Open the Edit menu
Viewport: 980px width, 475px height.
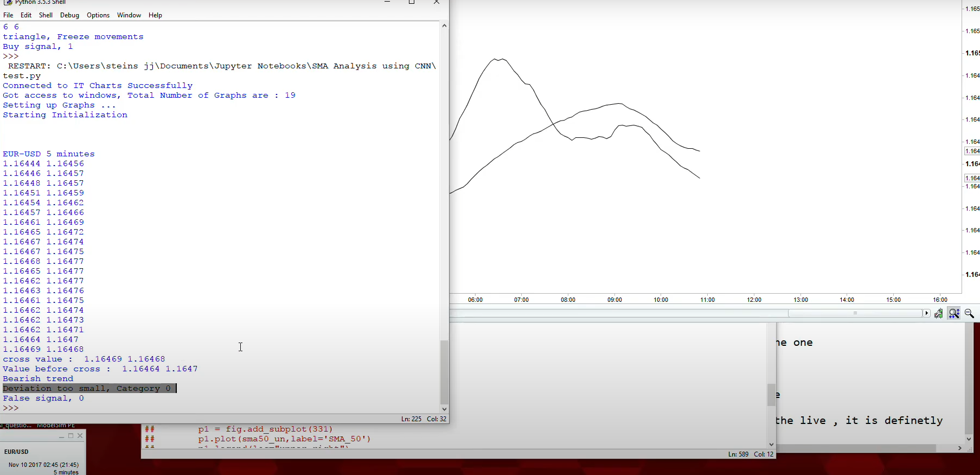[x=26, y=15]
